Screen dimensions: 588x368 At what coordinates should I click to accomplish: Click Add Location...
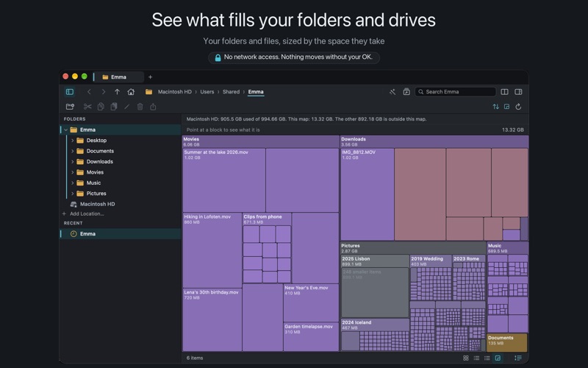pos(83,214)
